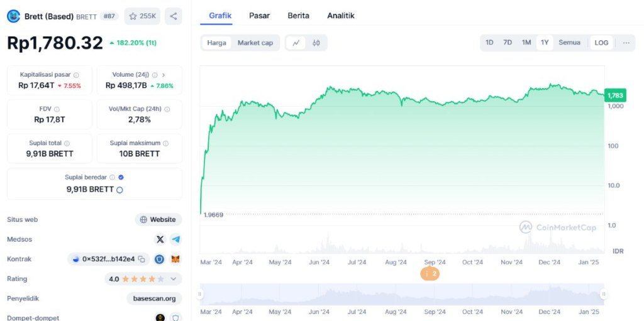Select the Harga chart option
644x321 pixels.
217,43
